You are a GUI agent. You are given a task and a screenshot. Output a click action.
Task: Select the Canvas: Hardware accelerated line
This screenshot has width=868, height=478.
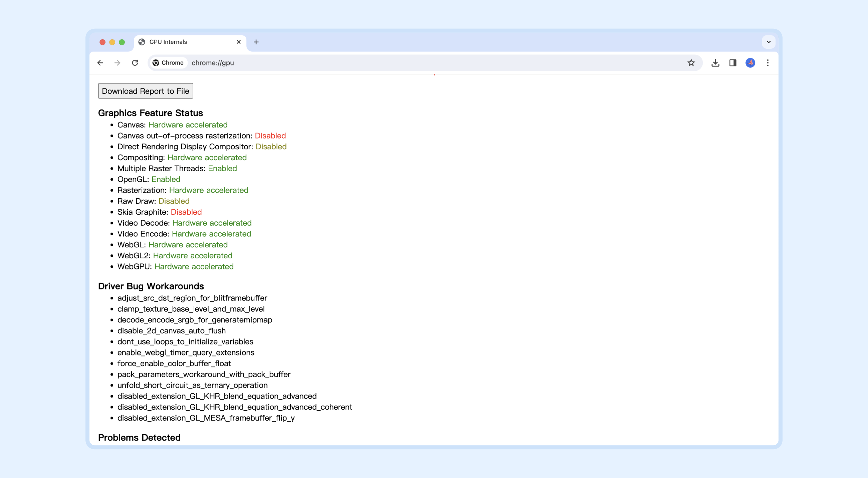[172, 125]
